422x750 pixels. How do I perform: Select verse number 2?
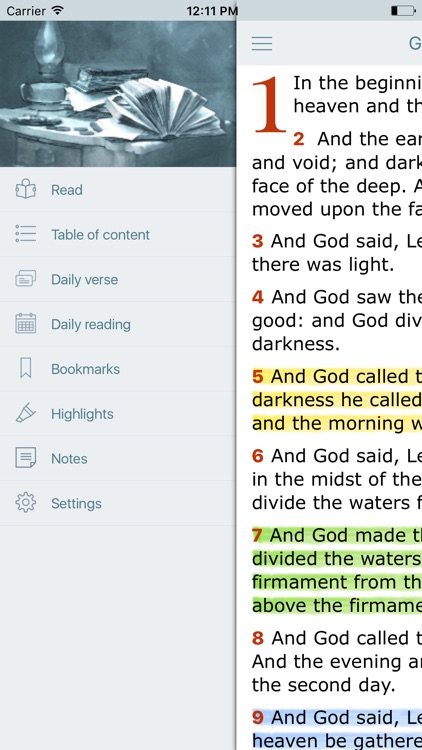[x=299, y=139]
